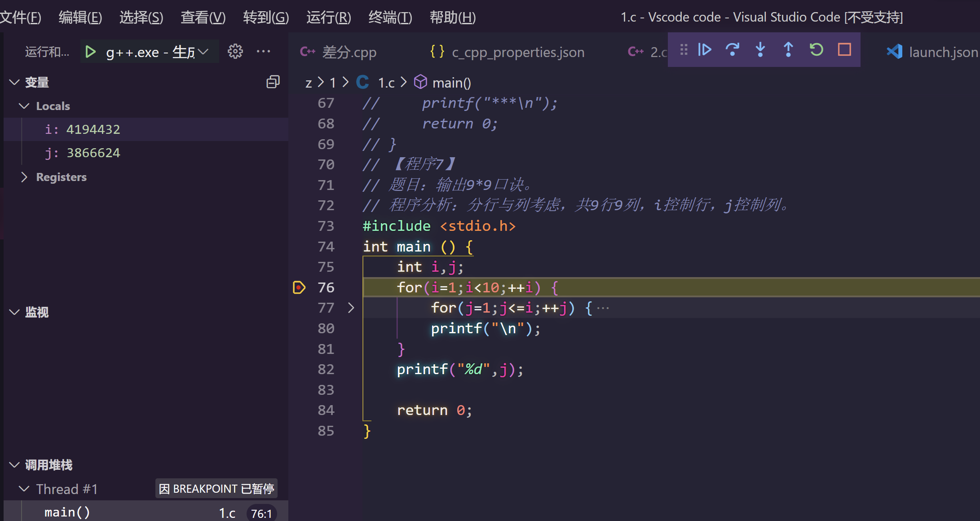
Task: Click main() in the call stack
Action: tap(66, 511)
